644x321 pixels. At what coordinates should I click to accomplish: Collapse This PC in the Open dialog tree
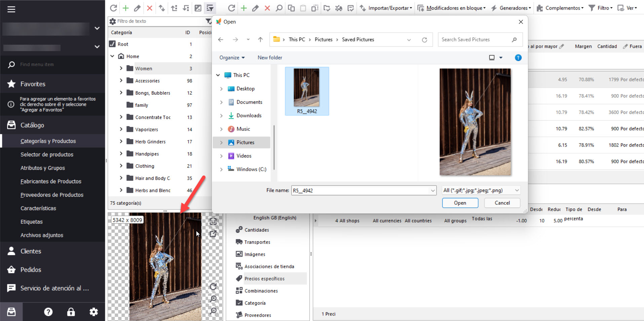218,75
